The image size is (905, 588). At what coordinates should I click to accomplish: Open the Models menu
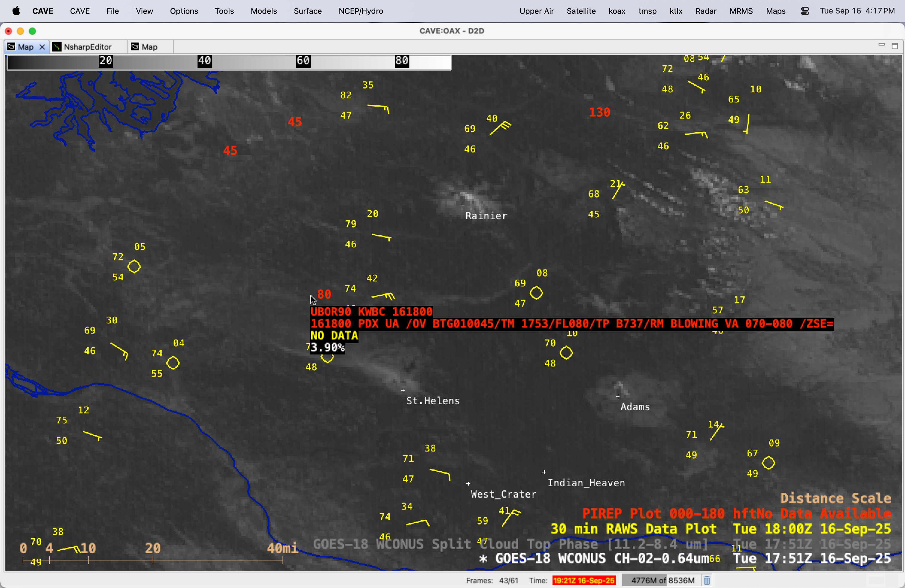pos(264,11)
